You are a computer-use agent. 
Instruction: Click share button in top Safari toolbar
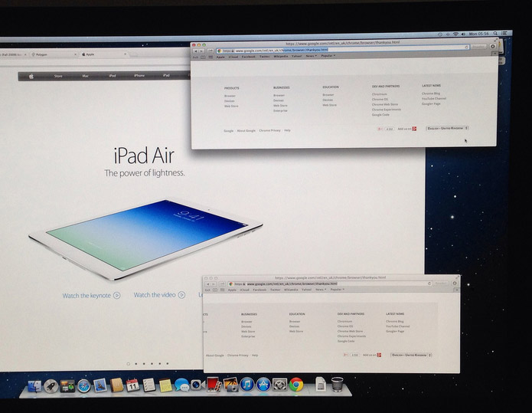[x=210, y=51]
